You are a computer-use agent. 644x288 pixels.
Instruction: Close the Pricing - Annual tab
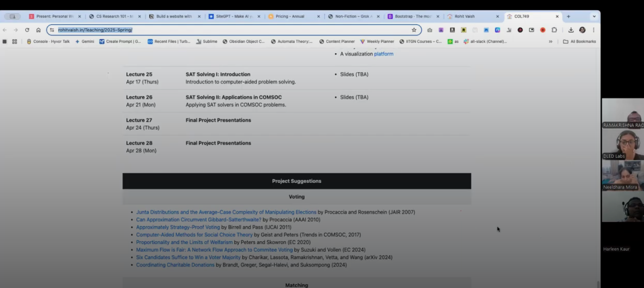[x=319, y=16]
